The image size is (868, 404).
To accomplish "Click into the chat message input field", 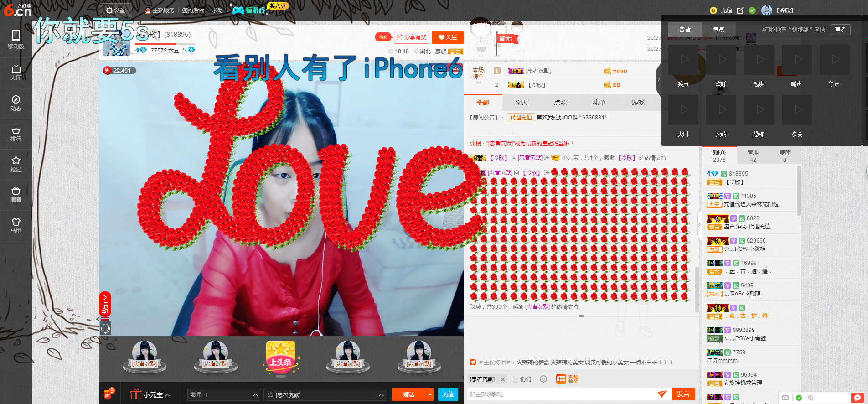I will point(562,394).
